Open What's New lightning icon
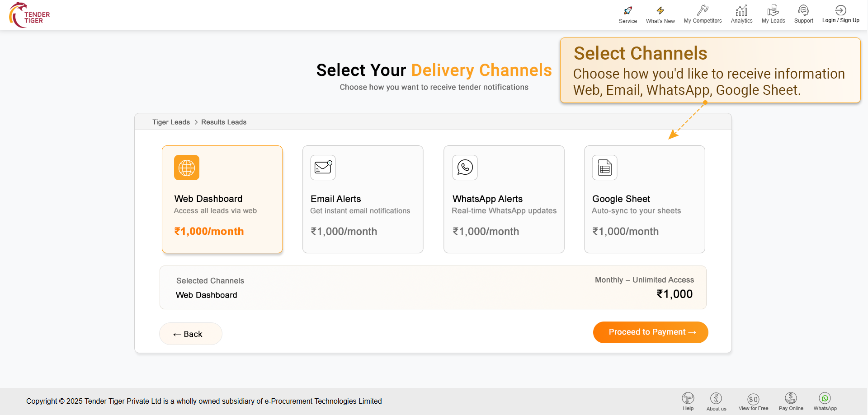The image size is (868, 415). click(660, 11)
